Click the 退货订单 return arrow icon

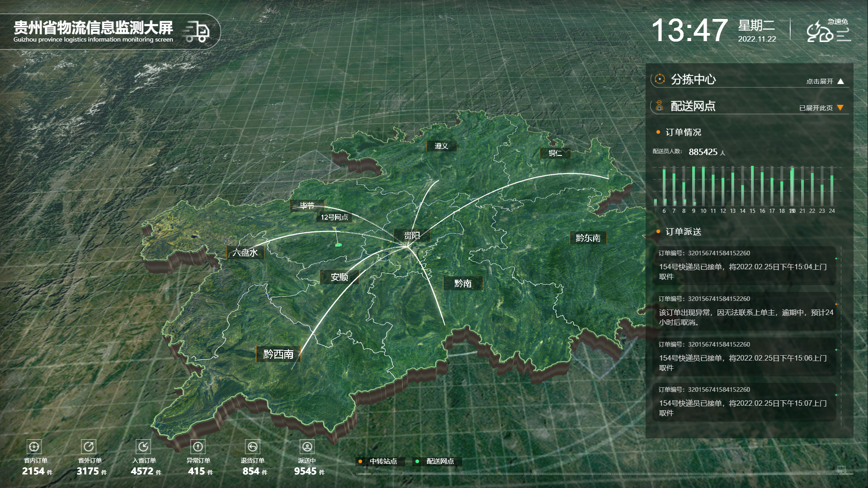pyautogui.click(x=252, y=447)
